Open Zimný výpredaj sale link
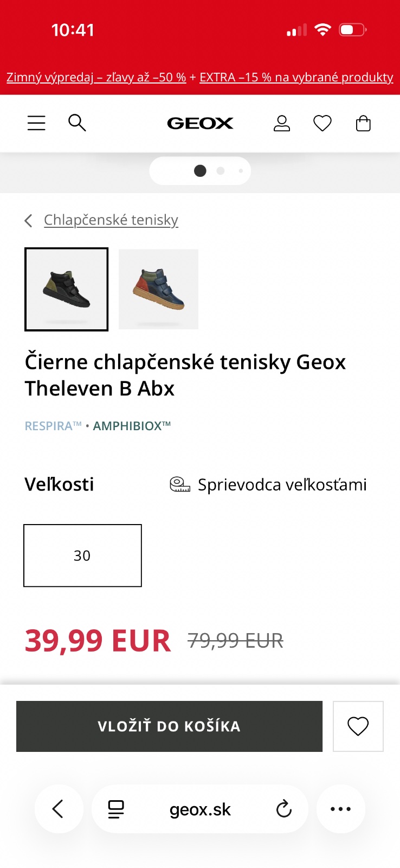Image resolution: width=400 pixels, height=868 pixels. click(x=96, y=78)
